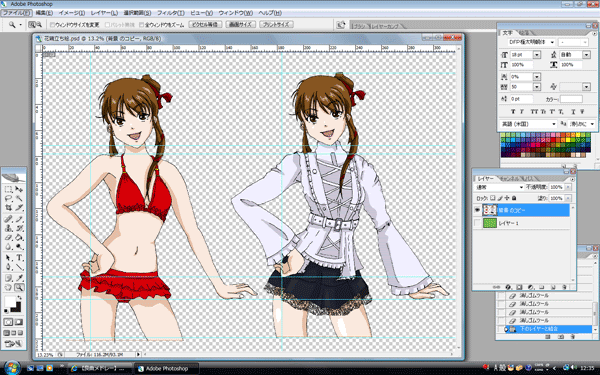Toggle lock transparent pixels in Layers panel
Screen dimensions: 600x375
tap(493, 198)
